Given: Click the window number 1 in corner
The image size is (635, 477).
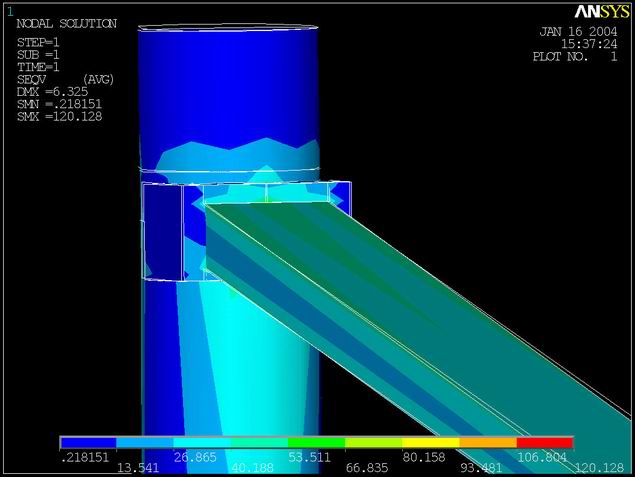Looking at the screenshot, I should (x=10, y=12).
